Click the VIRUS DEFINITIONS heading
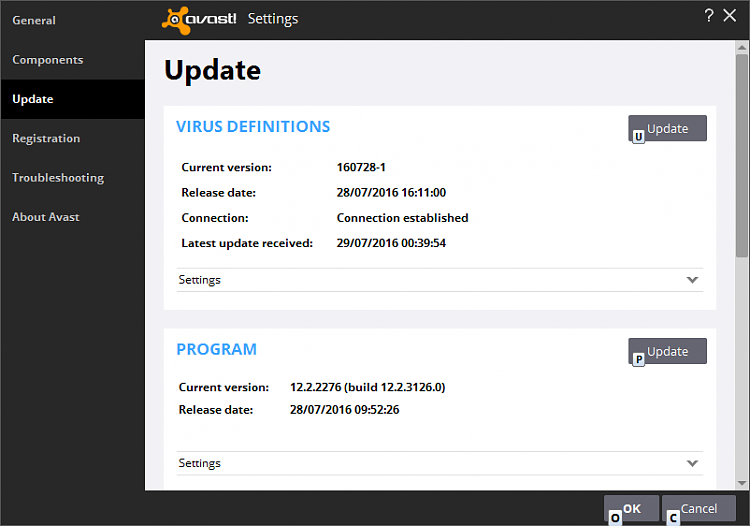This screenshot has width=750, height=526. click(253, 127)
